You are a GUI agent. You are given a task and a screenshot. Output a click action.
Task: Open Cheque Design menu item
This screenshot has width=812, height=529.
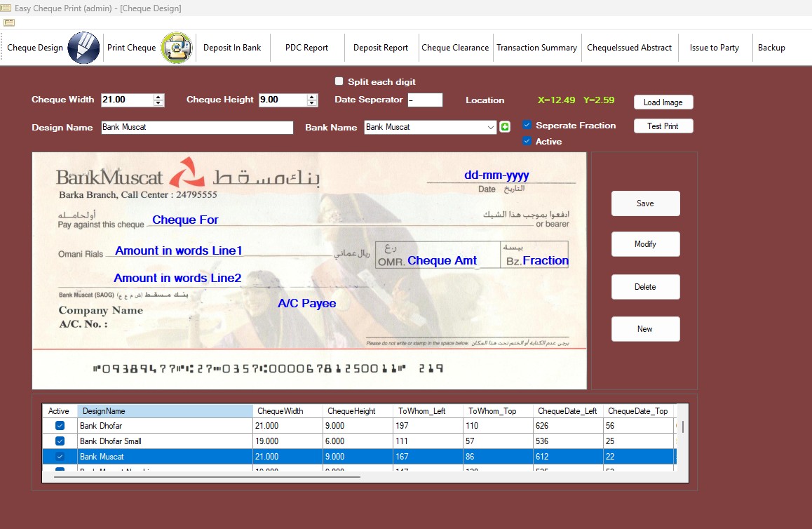[35, 48]
